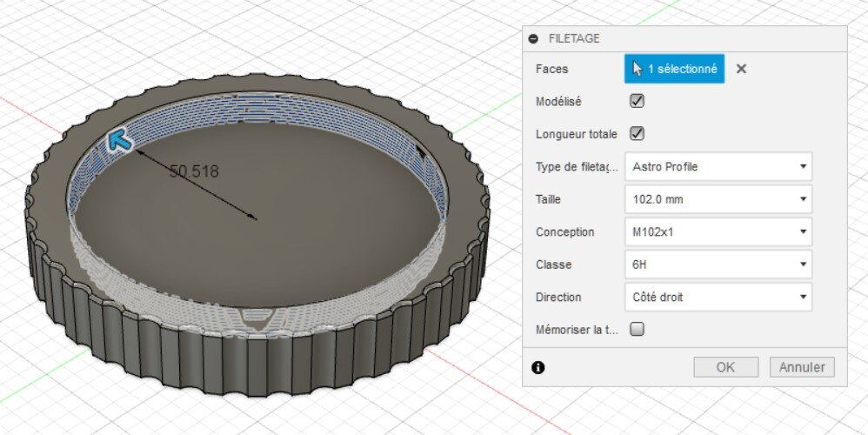Enable the Mémoriser la taille checkbox
The height and width of the screenshot is (435, 868).
click(x=638, y=329)
